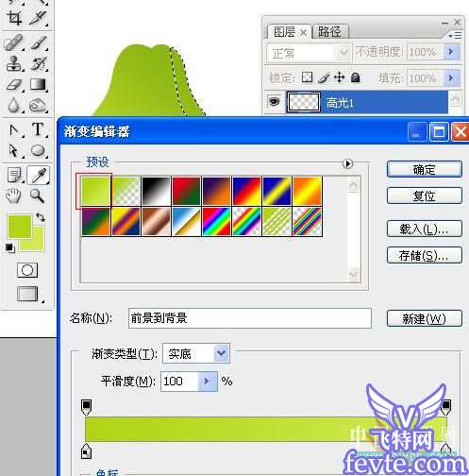469x476 pixels.
Task: Reset default foreground and background colors
Action: click(x=9, y=247)
